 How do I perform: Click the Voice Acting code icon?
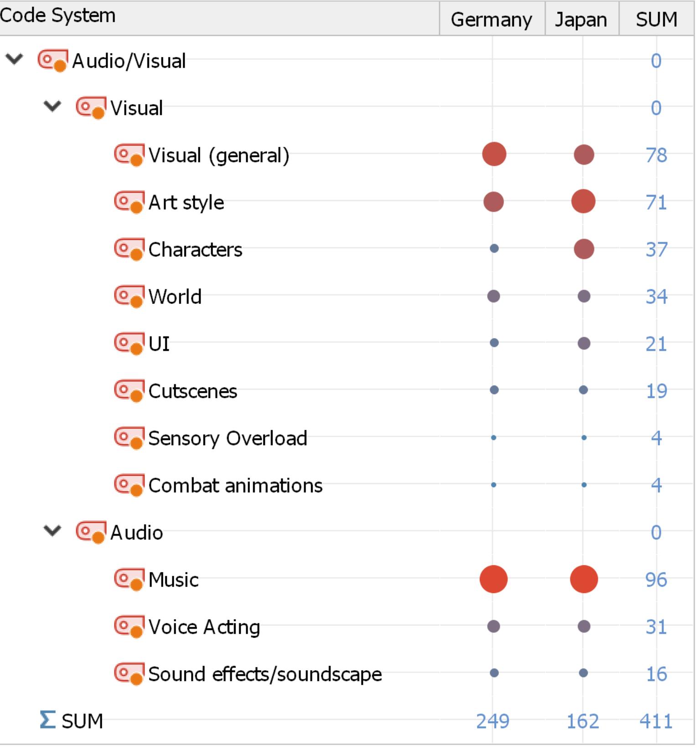pos(129,627)
